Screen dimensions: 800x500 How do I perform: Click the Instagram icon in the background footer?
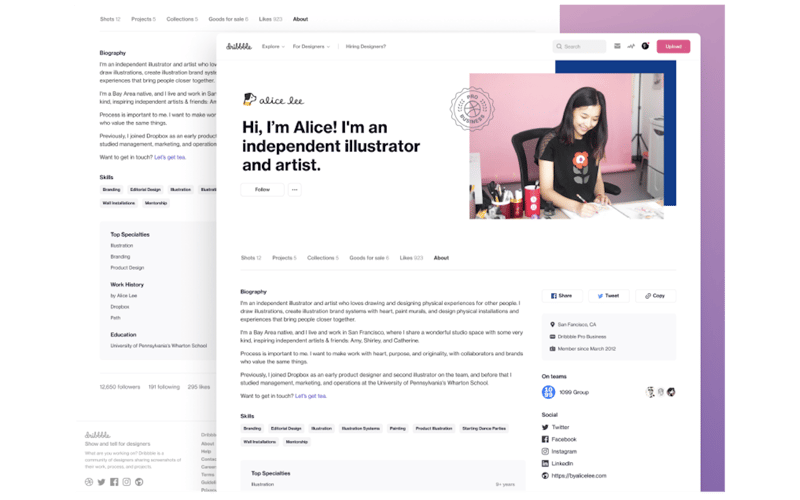[127, 482]
